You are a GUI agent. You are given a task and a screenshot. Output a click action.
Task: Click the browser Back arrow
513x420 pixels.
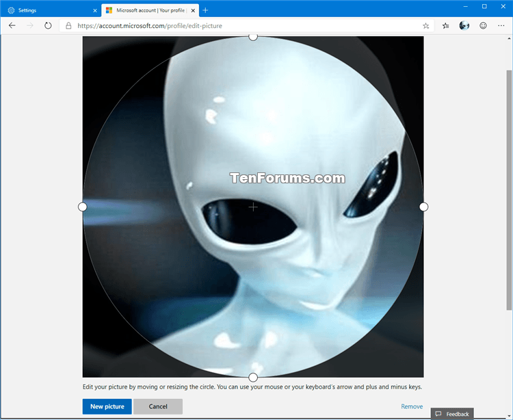tap(12, 25)
